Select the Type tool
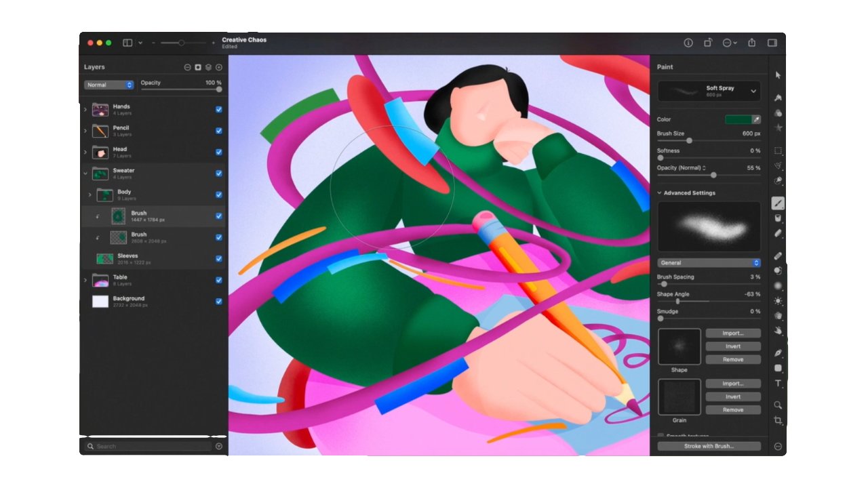 click(x=778, y=384)
